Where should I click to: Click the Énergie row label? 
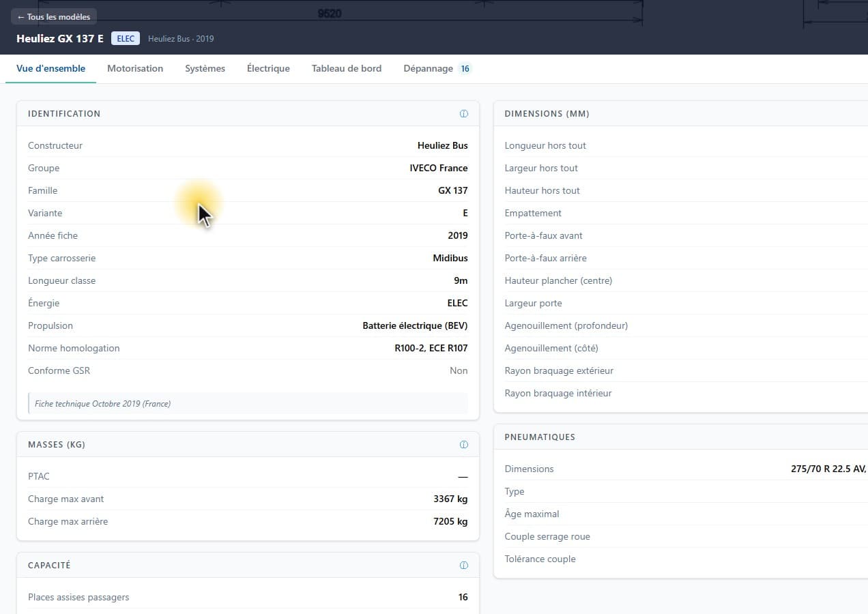pyautogui.click(x=44, y=303)
